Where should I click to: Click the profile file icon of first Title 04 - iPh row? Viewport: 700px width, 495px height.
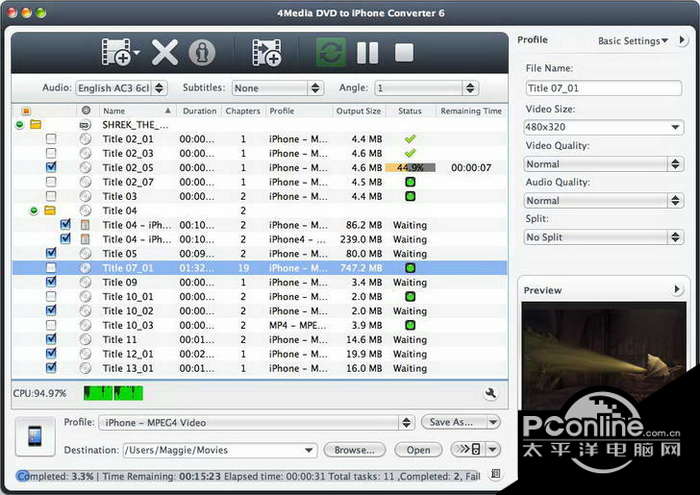[85, 225]
